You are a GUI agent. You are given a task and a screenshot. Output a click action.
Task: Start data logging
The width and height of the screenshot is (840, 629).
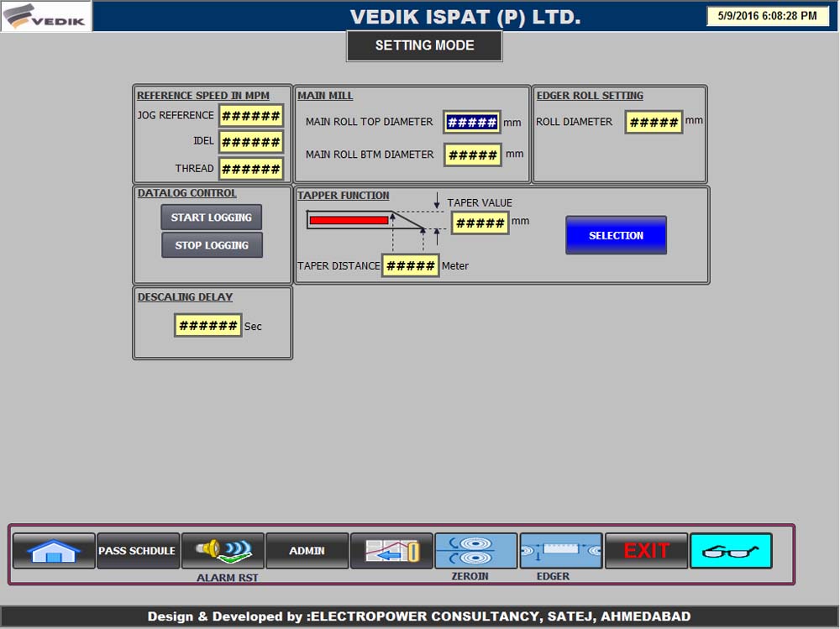click(x=212, y=218)
